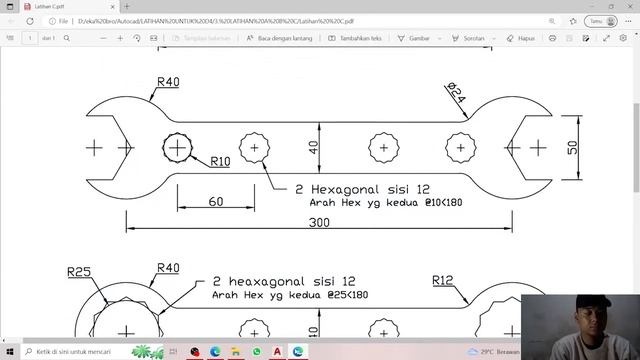Click the '2 Hexagonal sisi 12' text
Screen dimensions: 640x360
[362, 189]
